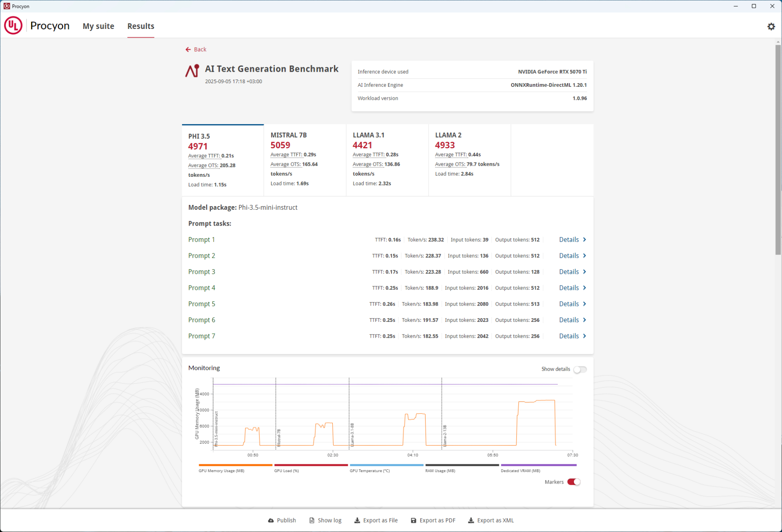This screenshot has width=782, height=532.
Task: Open Details link for Prompt 1
Action: click(x=569, y=240)
